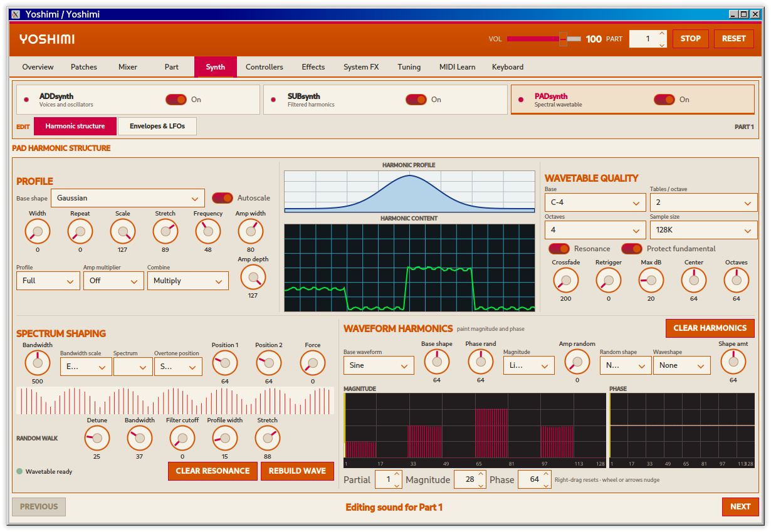Image resolution: width=771 pixels, height=532 pixels.
Task: Switch to the Tuning tab
Action: [409, 67]
